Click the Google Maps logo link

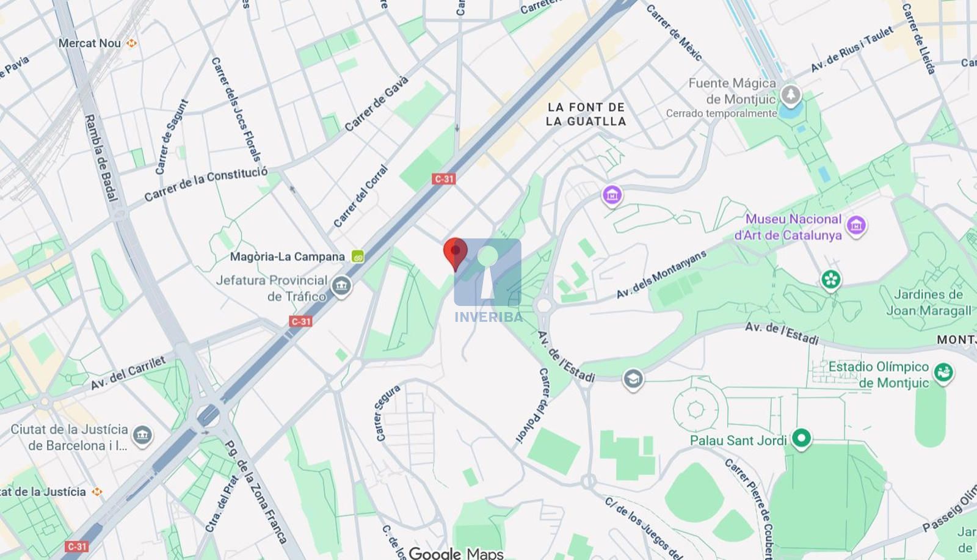coord(456,553)
